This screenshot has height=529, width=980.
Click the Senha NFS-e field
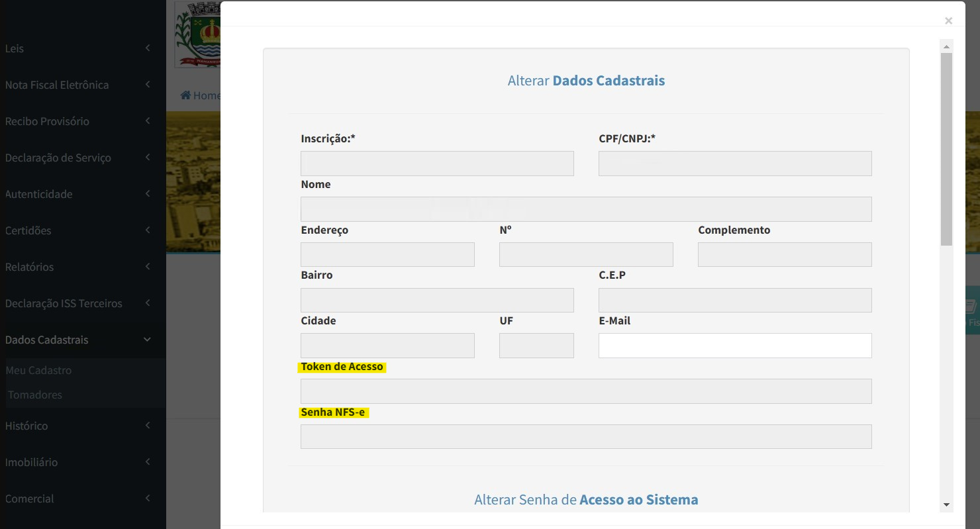click(x=586, y=437)
